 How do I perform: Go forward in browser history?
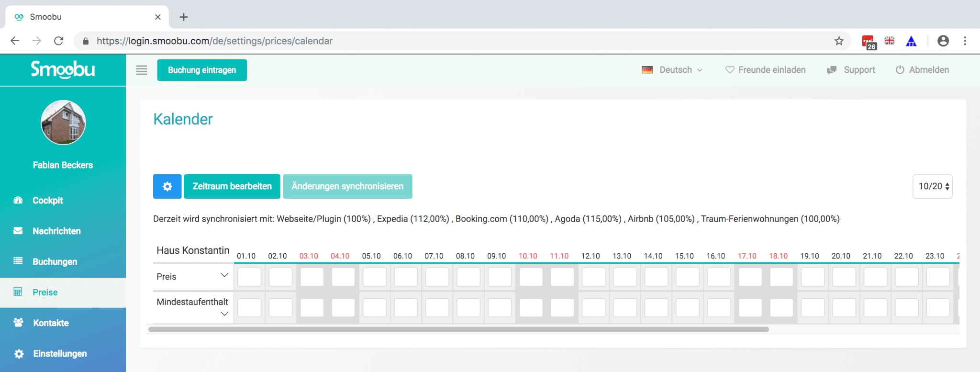(x=36, y=41)
